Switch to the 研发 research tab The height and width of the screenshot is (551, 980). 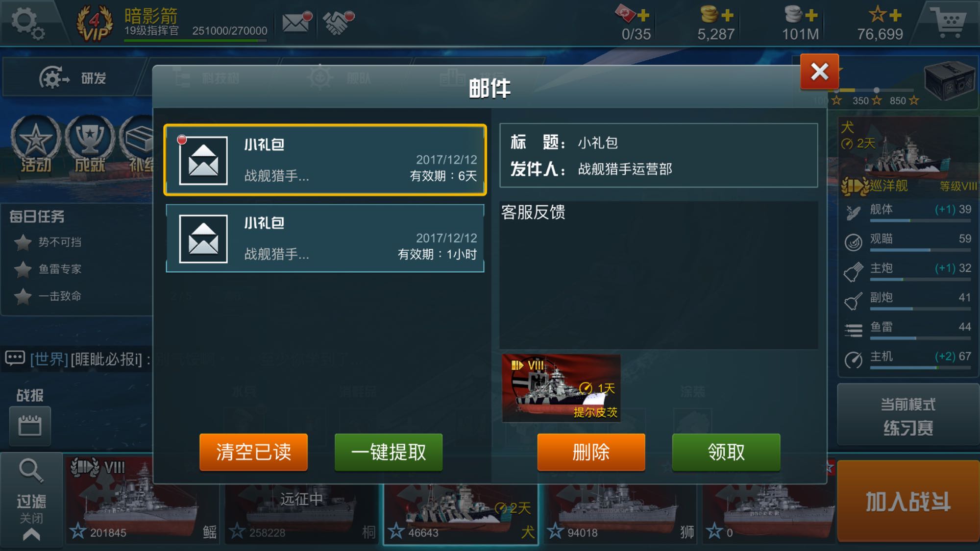pos(73,78)
